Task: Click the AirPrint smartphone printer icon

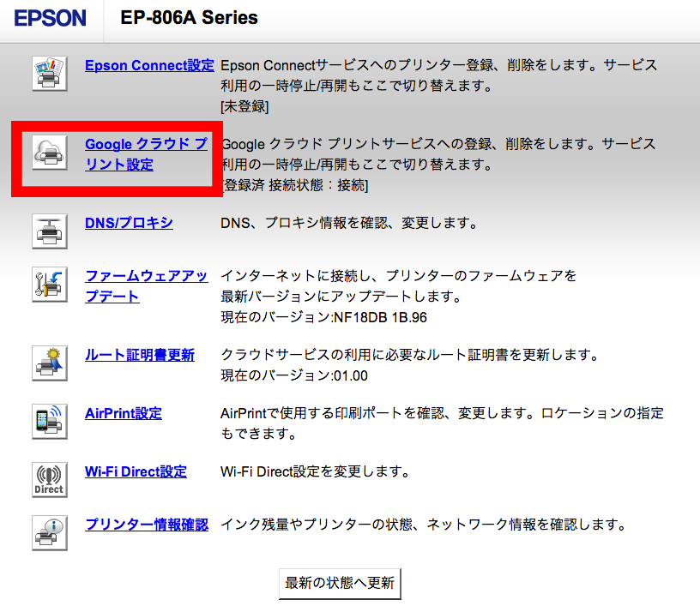Action: click(x=50, y=422)
